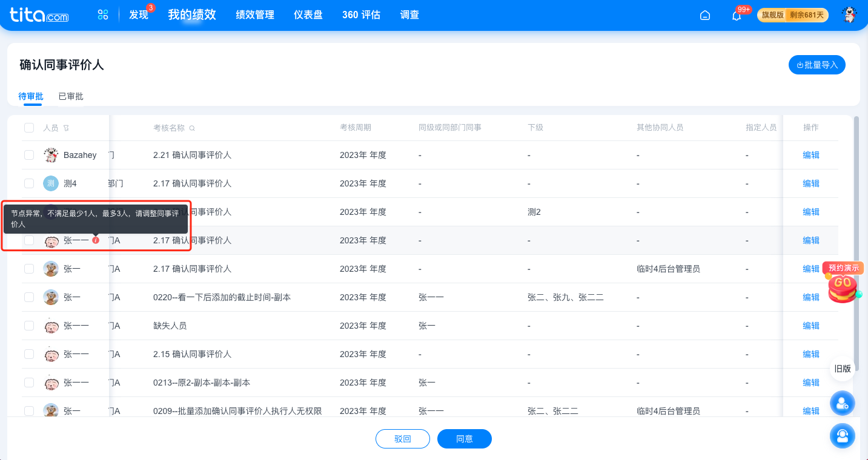Click 张一 avatar in 0220 row

tap(51, 297)
